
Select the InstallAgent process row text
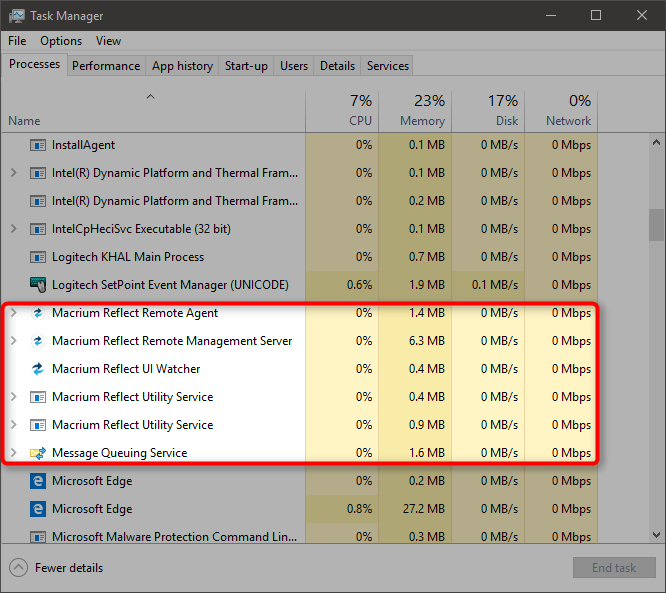tap(83, 145)
